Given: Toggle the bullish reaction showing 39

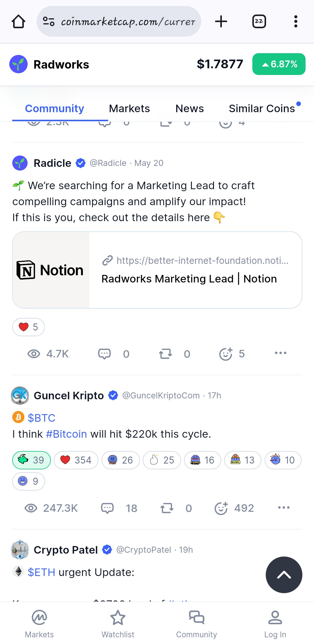Looking at the screenshot, I should click(x=31, y=460).
